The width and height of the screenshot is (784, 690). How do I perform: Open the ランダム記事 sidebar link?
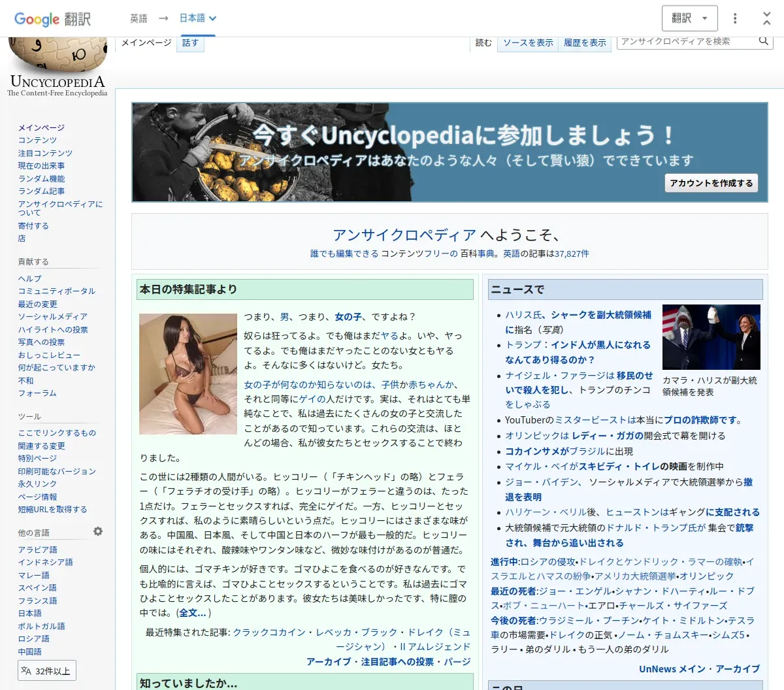pyautogui.click(x=41, y=191)
